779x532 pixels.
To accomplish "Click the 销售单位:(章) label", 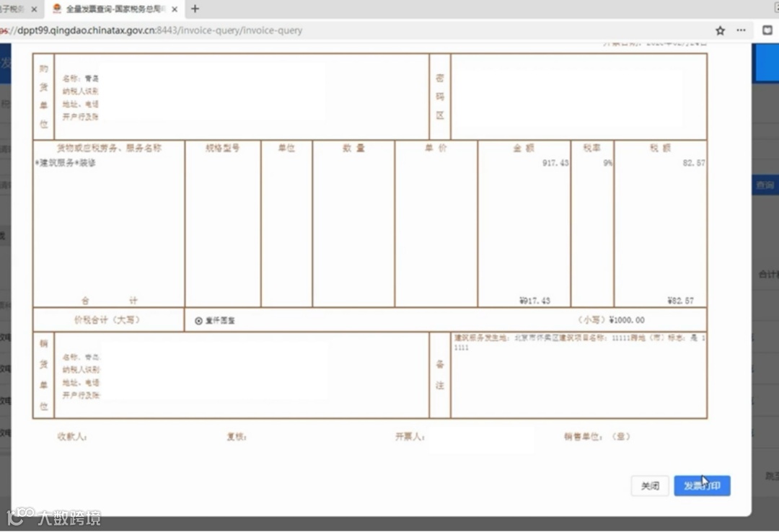I will coord(597,437).
